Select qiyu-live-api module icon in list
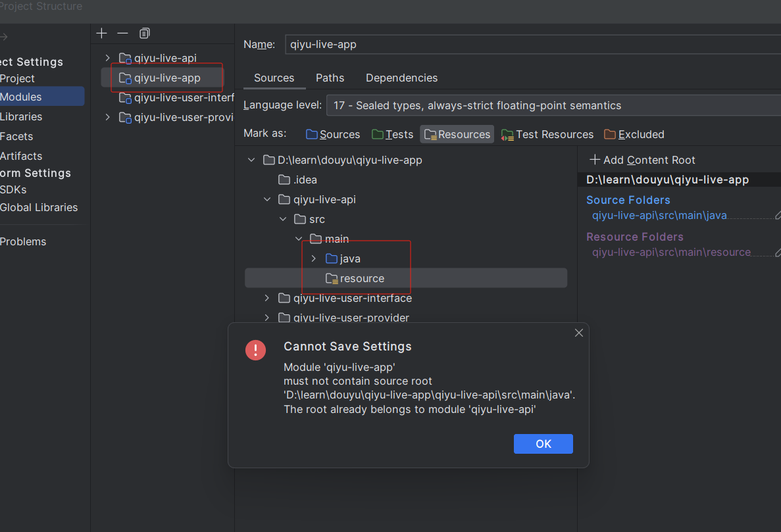 point(125,59)
